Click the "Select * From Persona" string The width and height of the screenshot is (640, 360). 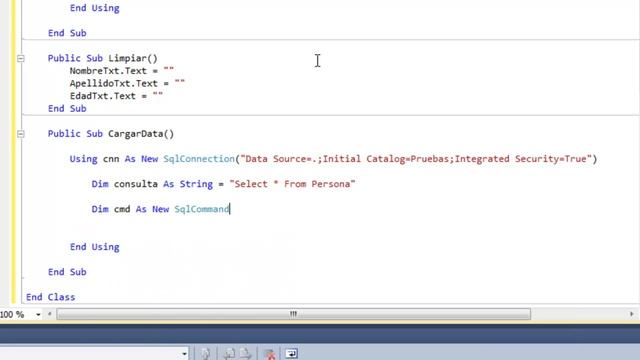point(292,184)
